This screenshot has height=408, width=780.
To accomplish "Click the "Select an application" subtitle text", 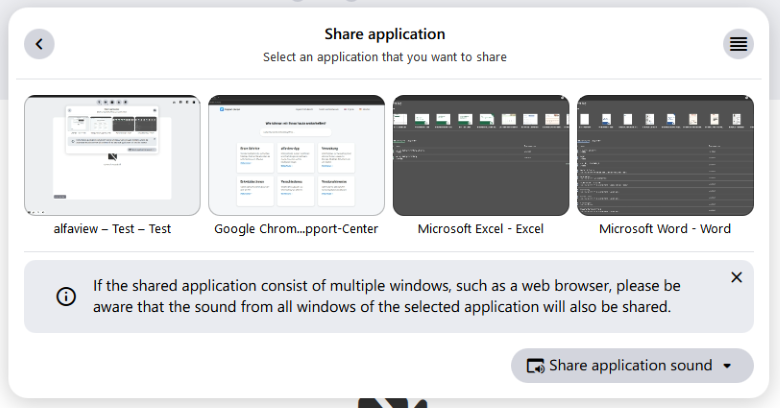I will tap(385, 57).
